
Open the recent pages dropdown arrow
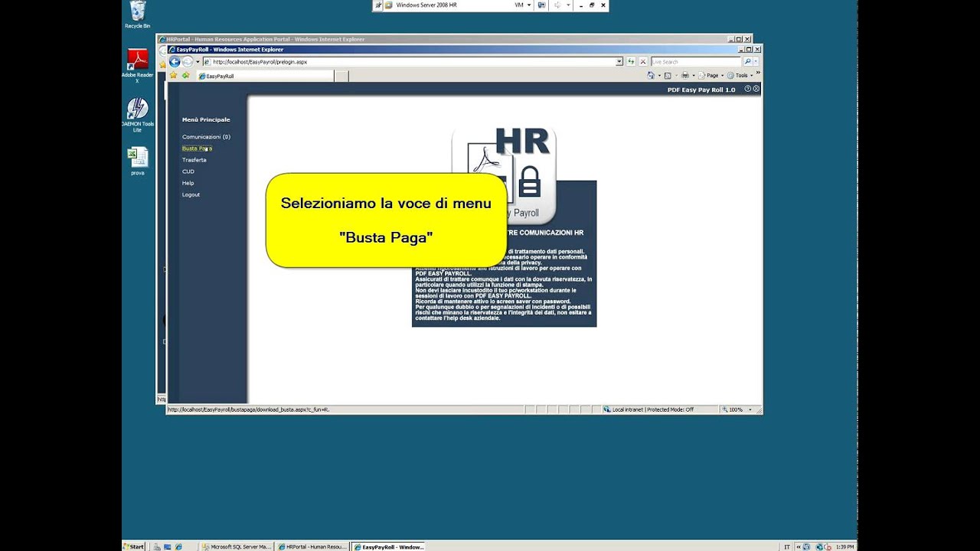(198, 61)
